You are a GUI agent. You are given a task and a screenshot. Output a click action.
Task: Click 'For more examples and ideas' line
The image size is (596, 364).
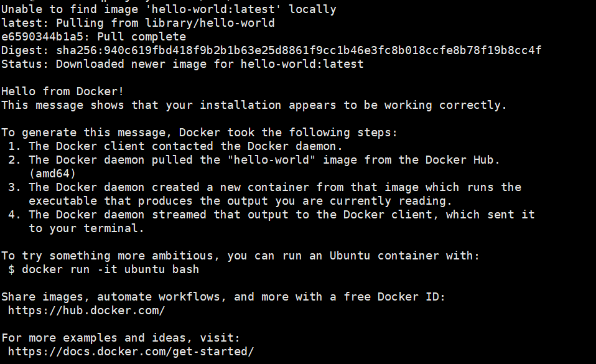point(121,338)
